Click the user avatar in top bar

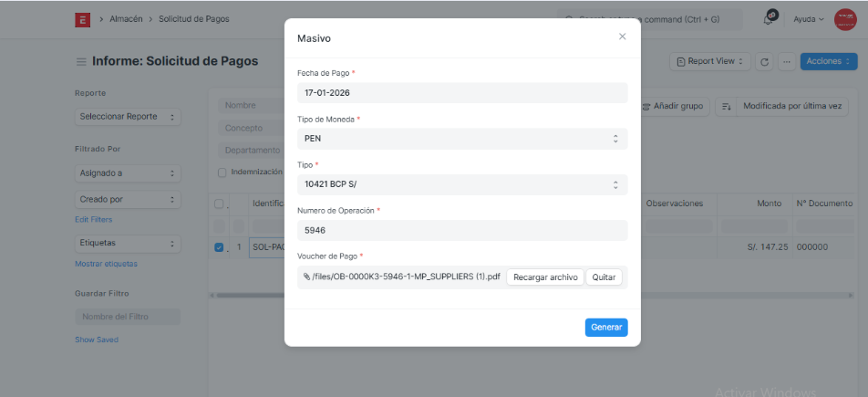pyautogui.click(x=845, y=18)
